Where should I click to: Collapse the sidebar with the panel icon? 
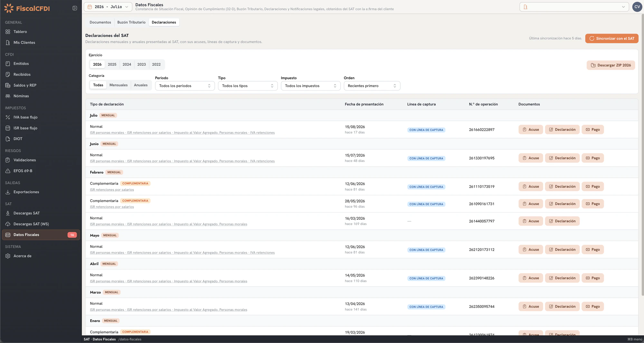(75, 8)
